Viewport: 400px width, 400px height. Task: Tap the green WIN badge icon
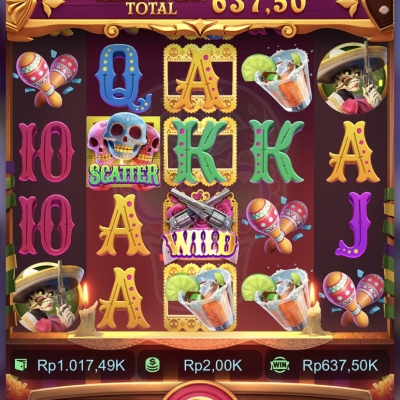pyautogui.click(x=280, y=365)
